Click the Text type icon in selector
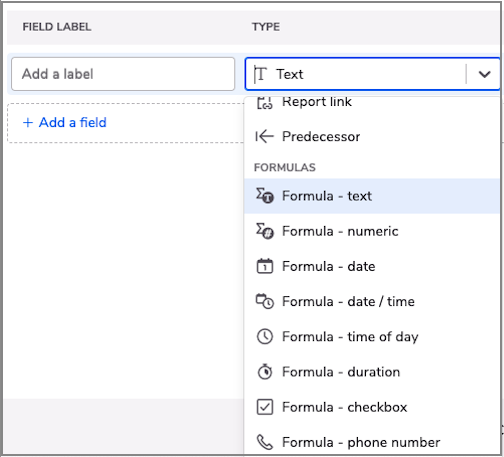This screenshot has height=457, width=504. [x=260, y=74]
